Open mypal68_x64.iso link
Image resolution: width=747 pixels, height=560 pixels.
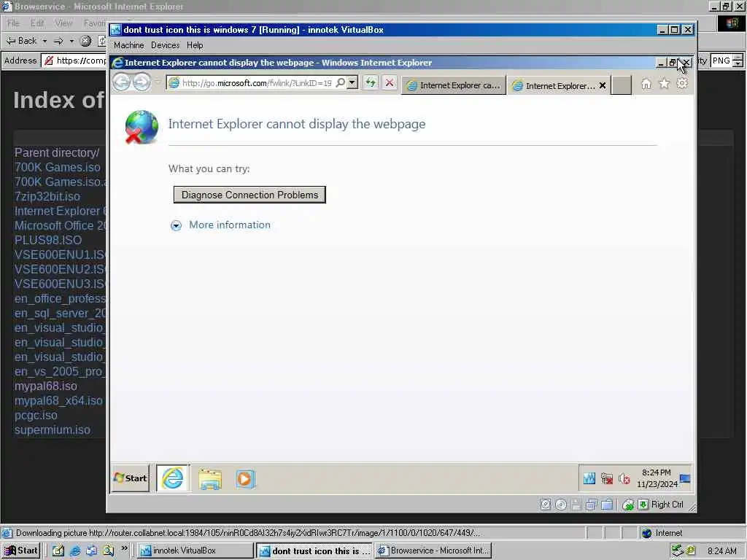[x=58, y=400]
